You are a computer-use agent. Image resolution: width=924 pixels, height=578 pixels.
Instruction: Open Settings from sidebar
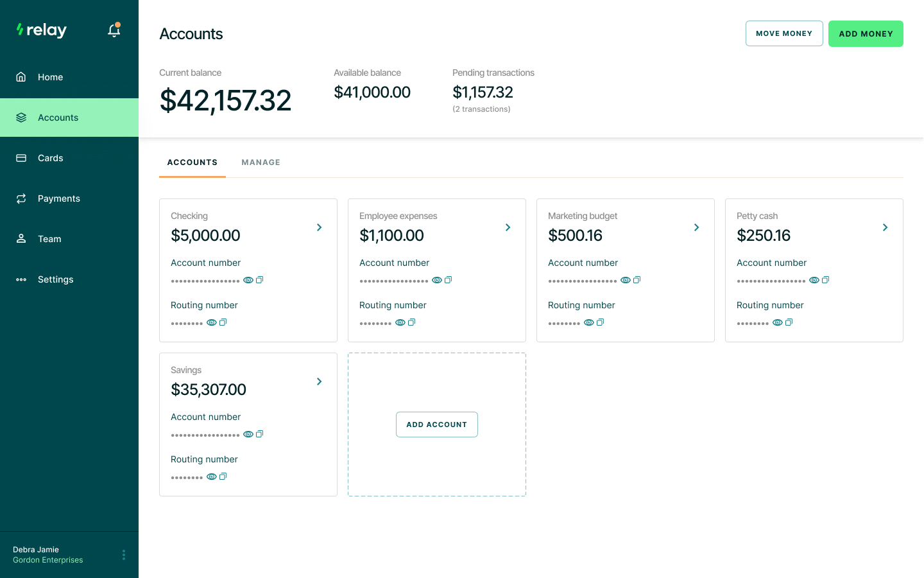(69, 279)
